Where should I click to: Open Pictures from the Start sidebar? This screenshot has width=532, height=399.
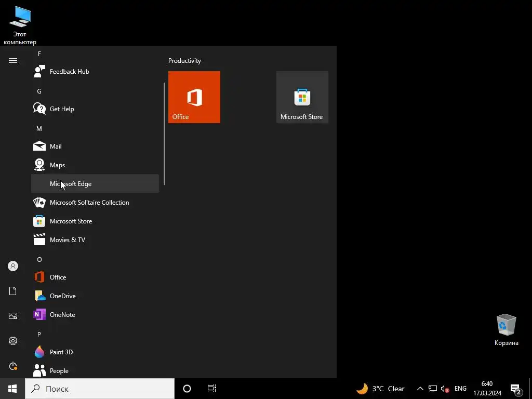point(13,316)
